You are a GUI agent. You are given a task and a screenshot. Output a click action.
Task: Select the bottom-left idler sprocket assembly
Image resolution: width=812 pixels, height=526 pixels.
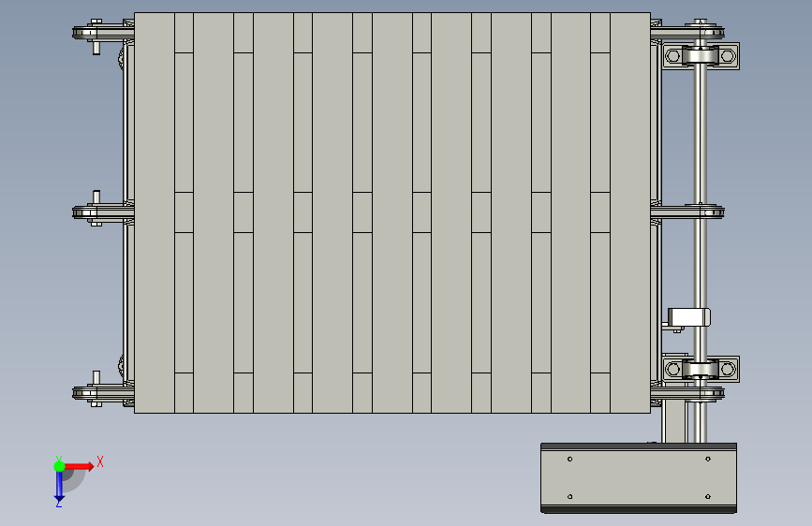(x=102, y=392)
